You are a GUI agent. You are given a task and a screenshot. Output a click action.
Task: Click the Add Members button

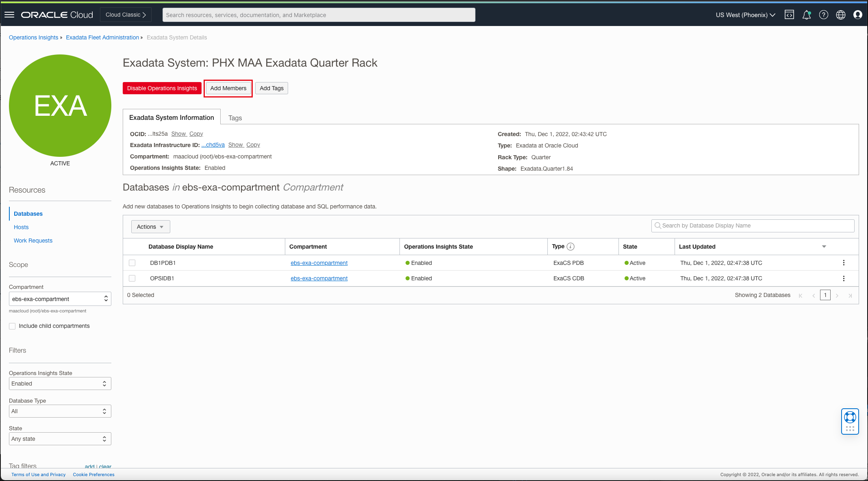point(228,88)
